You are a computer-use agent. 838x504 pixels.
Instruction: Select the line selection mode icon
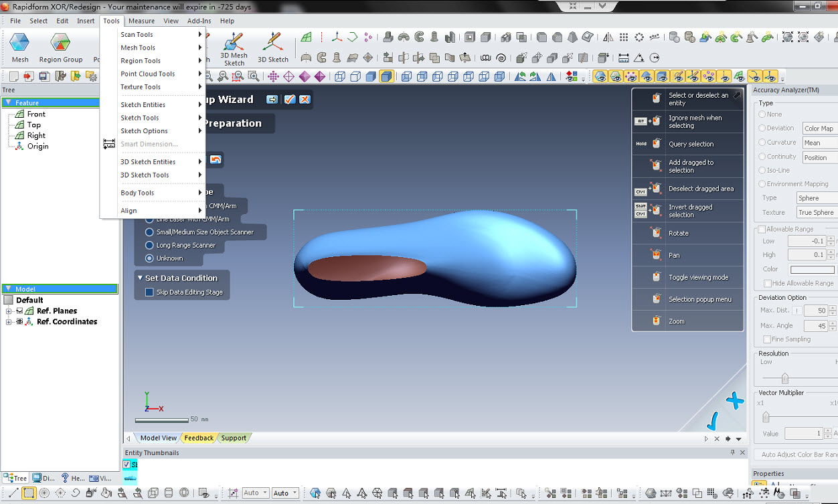13,493
